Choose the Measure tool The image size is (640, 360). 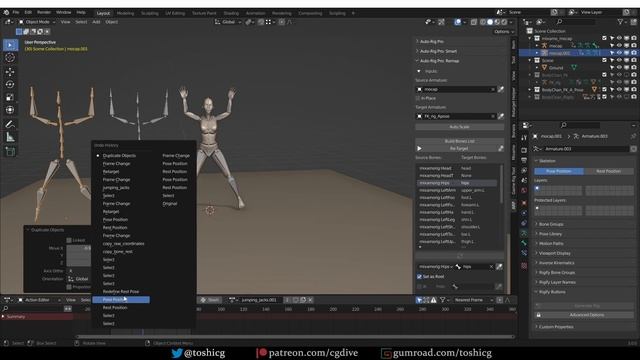pyautogui.click(x=10, y=137)
